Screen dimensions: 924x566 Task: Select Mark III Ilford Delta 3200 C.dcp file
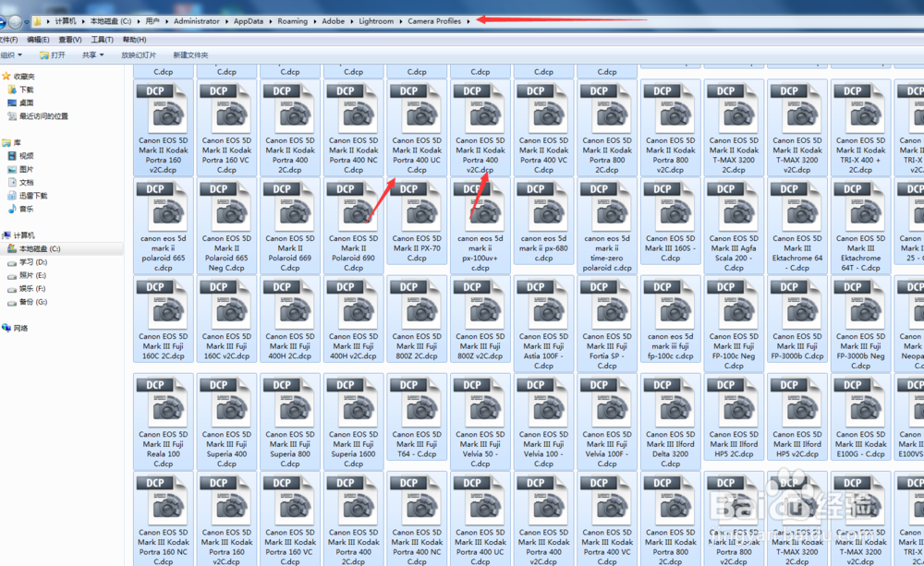coord(671,421)
